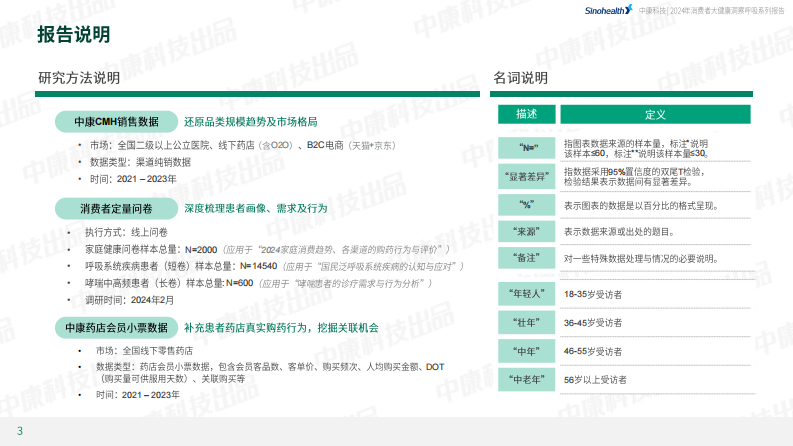793x446 pixels.
Task: Click the line with N=600
Action: (x=258, y=283)
